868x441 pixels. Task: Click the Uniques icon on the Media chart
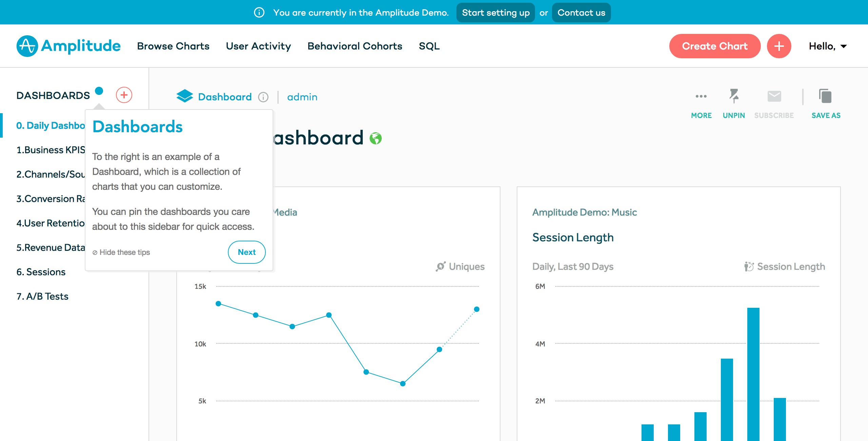coord(441,266)
